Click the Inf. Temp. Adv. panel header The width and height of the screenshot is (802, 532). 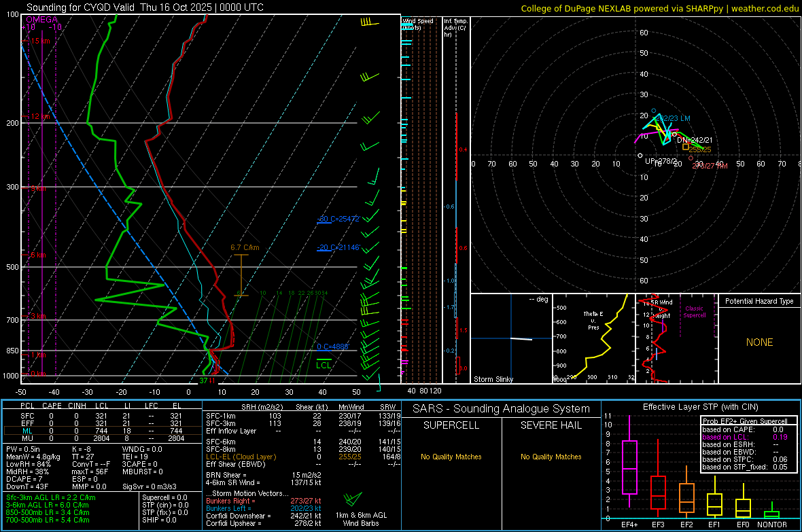click(x=455, y=28)
